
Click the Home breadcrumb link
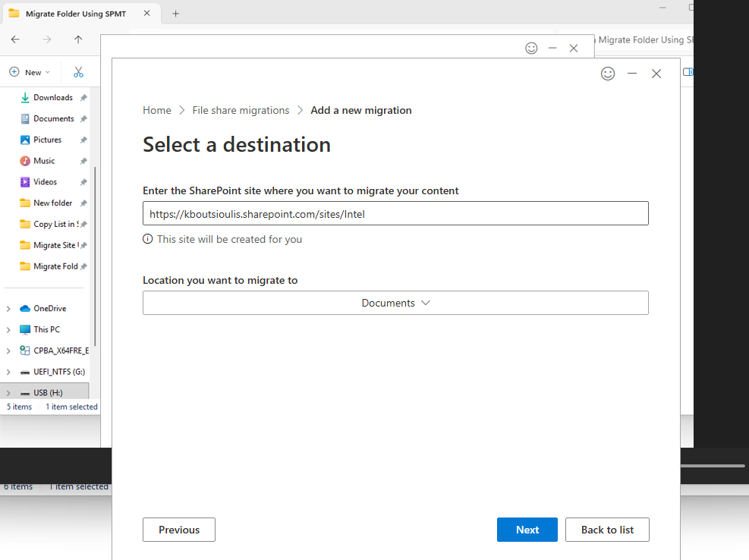157,110
